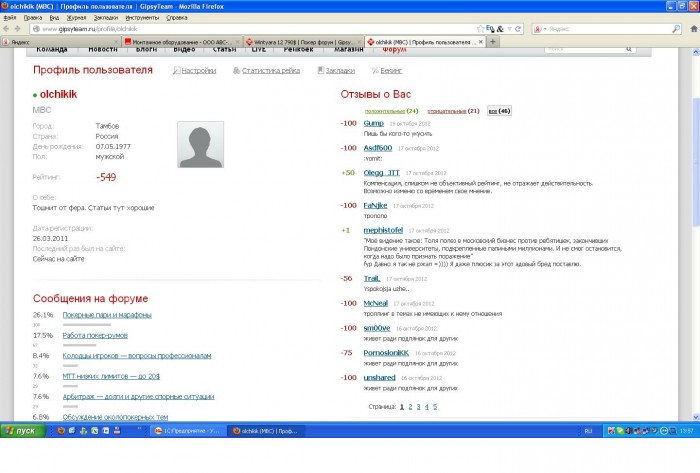Go back using the browser back arrow
The height and width of the screenshot is (473, 700).
(6, 29)
